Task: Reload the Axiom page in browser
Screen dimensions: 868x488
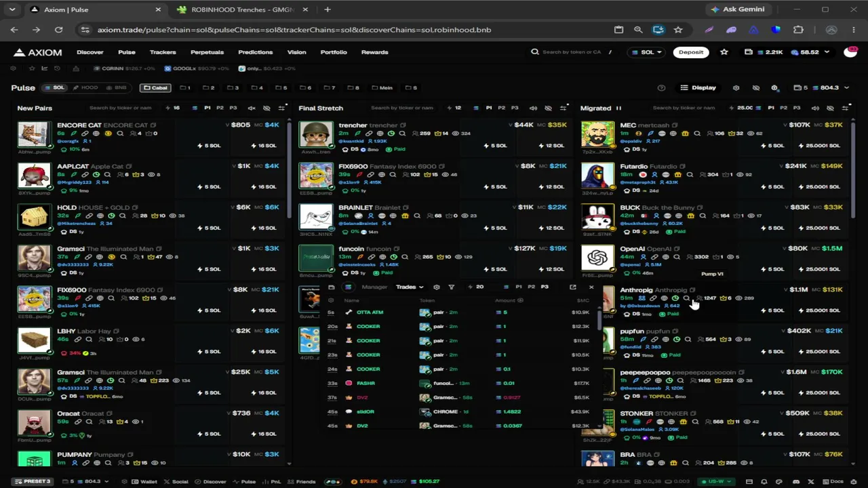Action: (x=59, y=30)
